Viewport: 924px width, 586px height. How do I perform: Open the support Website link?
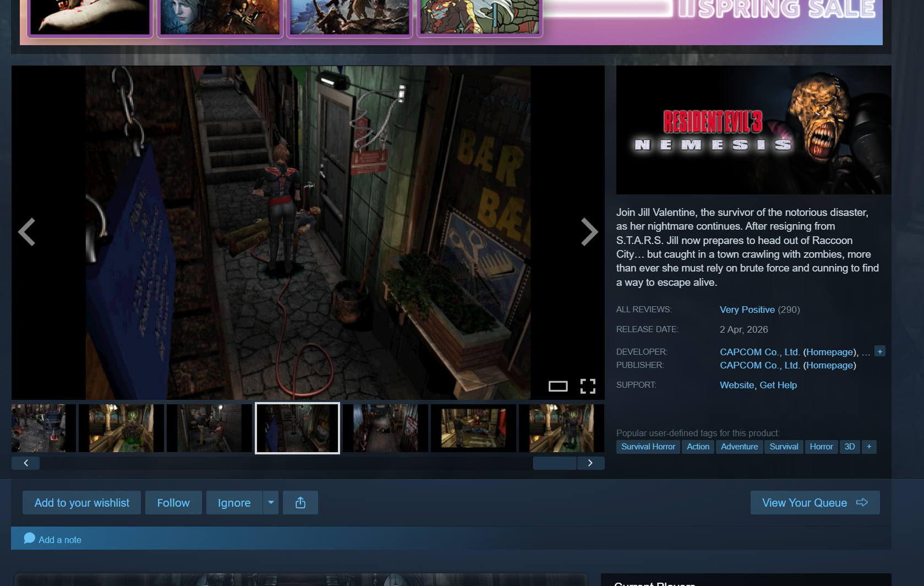[x=737, y=385]
